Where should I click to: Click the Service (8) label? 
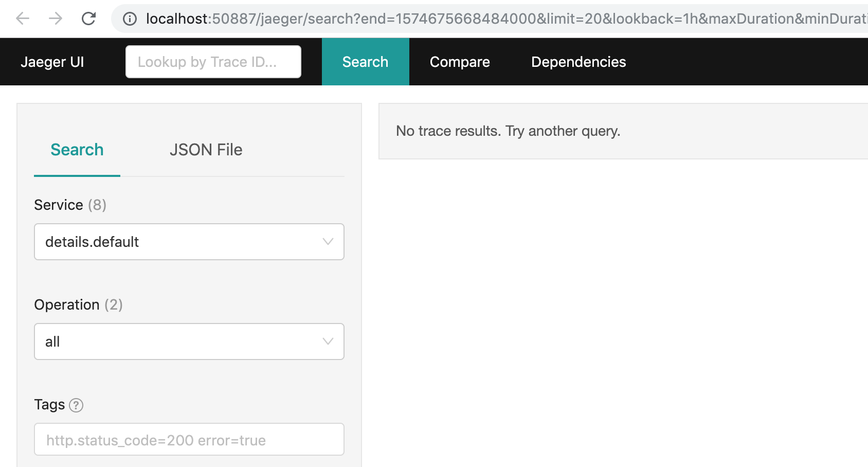pyautogui.click(x=70, y=205)
